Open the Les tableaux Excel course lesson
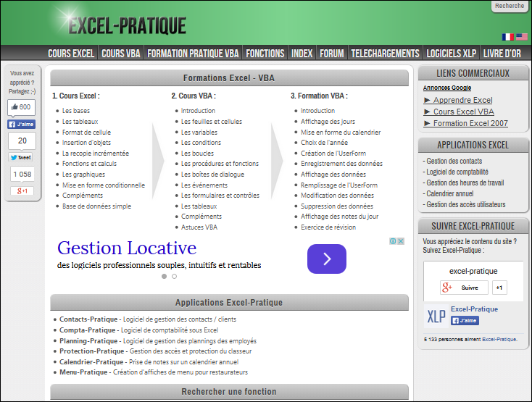The width and height of the screenshot is (532, 402). tap(80, 122)
